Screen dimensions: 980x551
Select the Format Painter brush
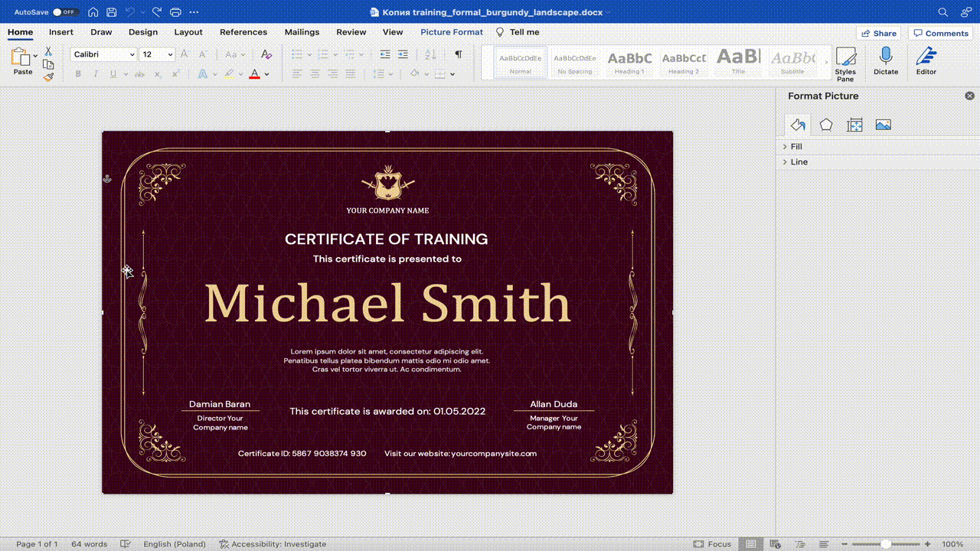[x=48, y=77]
